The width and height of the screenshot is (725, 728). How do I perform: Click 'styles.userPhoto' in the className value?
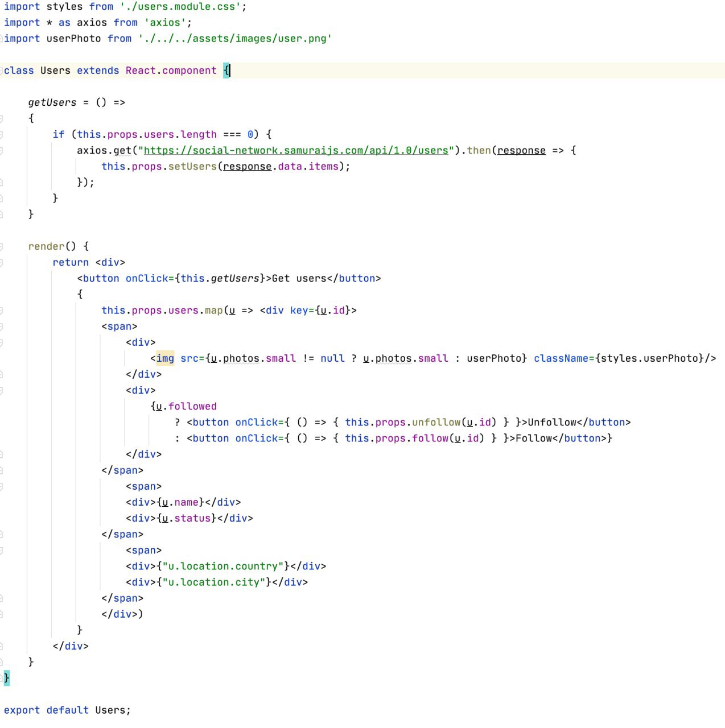click(x=649, y=358)
